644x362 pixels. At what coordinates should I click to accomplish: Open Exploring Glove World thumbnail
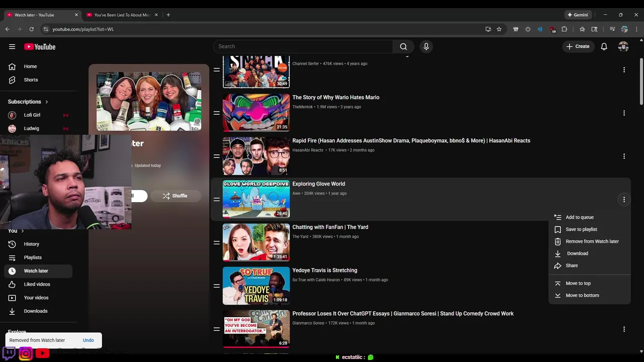tap(256, 200)
